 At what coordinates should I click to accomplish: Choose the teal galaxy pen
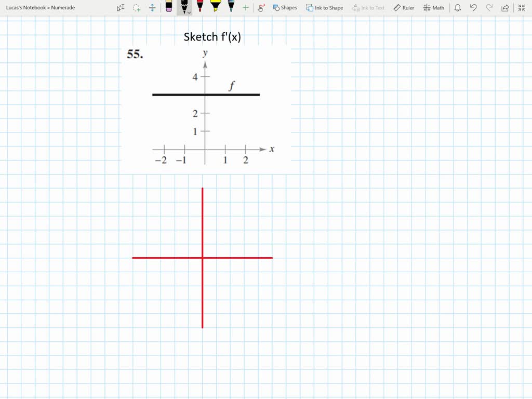231,7
